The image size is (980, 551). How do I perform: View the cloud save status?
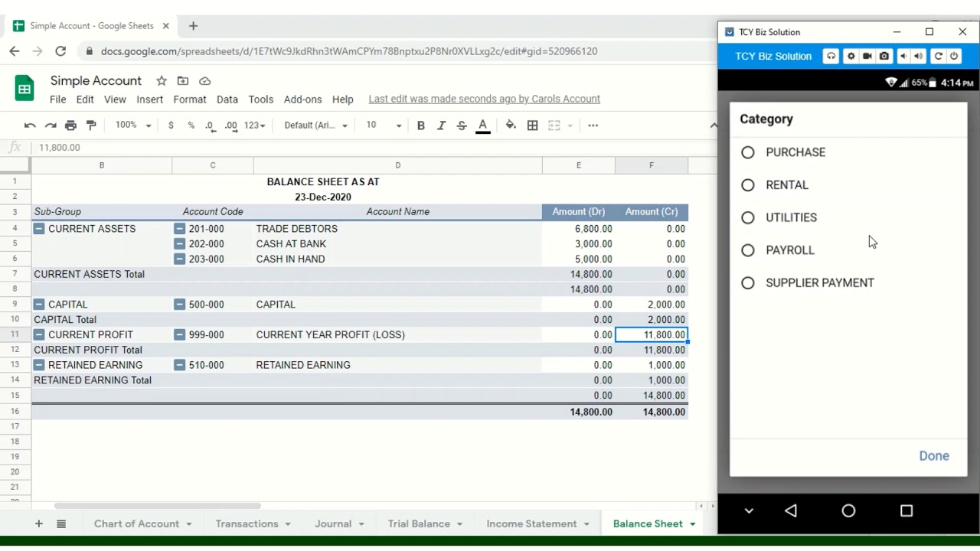204,81
